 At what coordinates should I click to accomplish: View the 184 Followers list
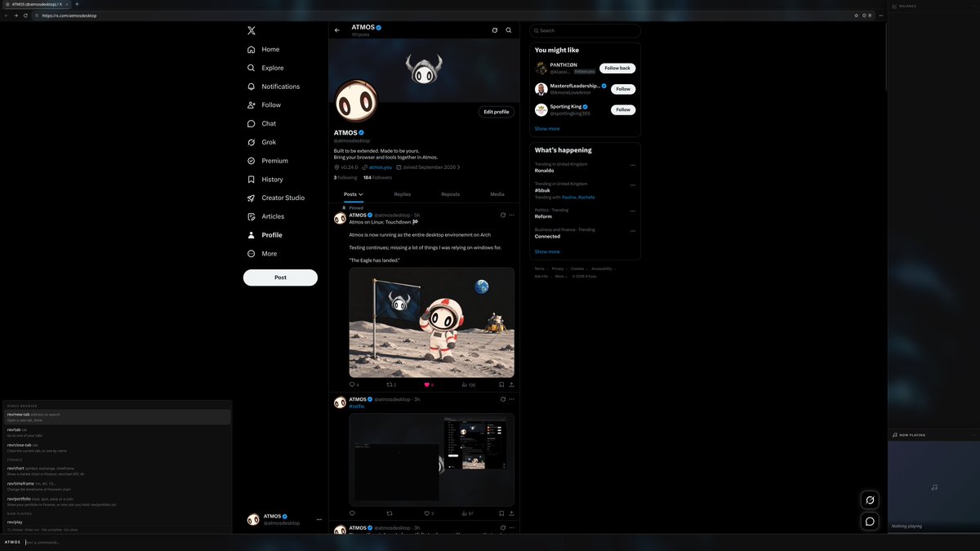coord(377,177)
